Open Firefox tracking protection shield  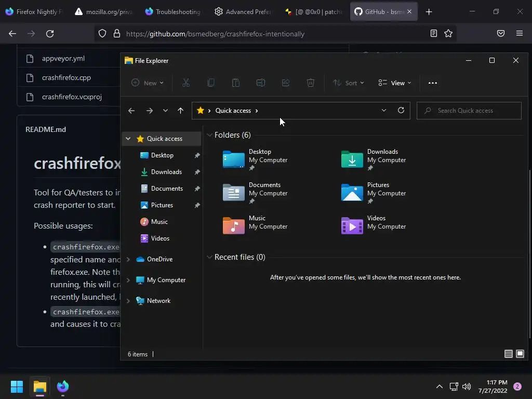point(102,33)
